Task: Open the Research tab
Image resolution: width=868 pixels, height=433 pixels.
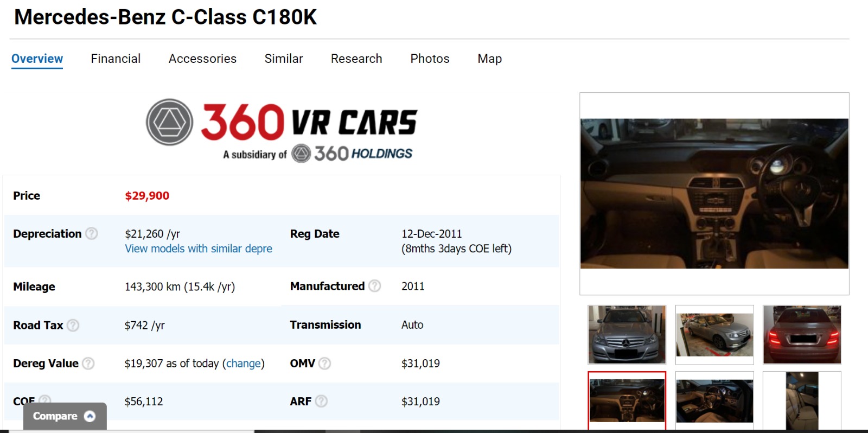Action: pyautogui.click(x=356, y=59)
